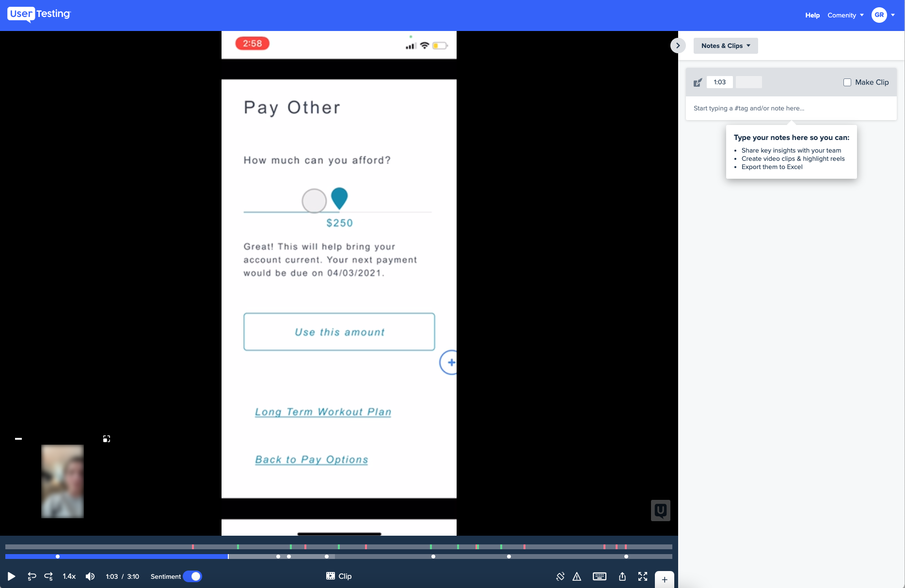Expand the webcam picture-in-picture view
This screenshot has height=588, width=905.
tap(106, 438)
